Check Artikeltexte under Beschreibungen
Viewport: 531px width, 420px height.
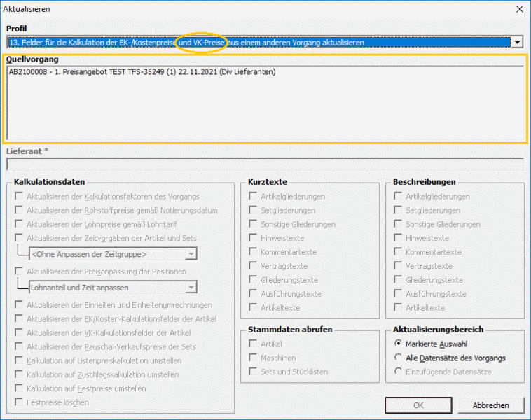(398, 307)
